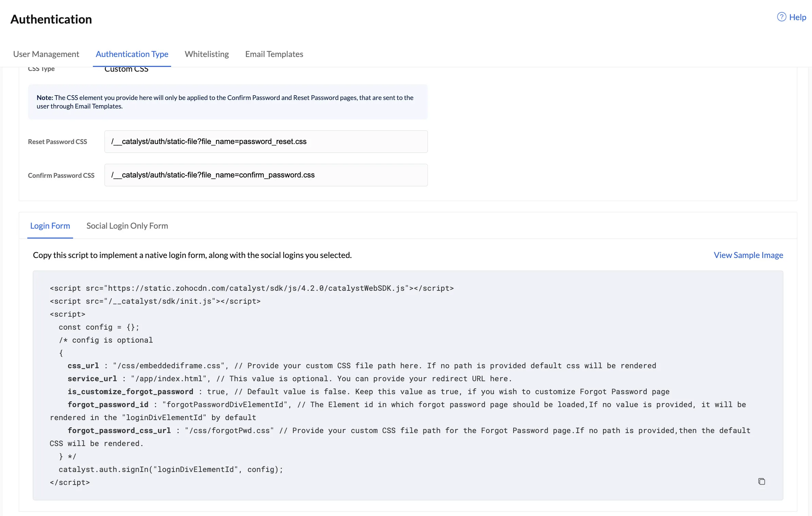This screenshot has width=812, height=516.
Task: Click the Custom CSS type value
Action: point(126,69)
